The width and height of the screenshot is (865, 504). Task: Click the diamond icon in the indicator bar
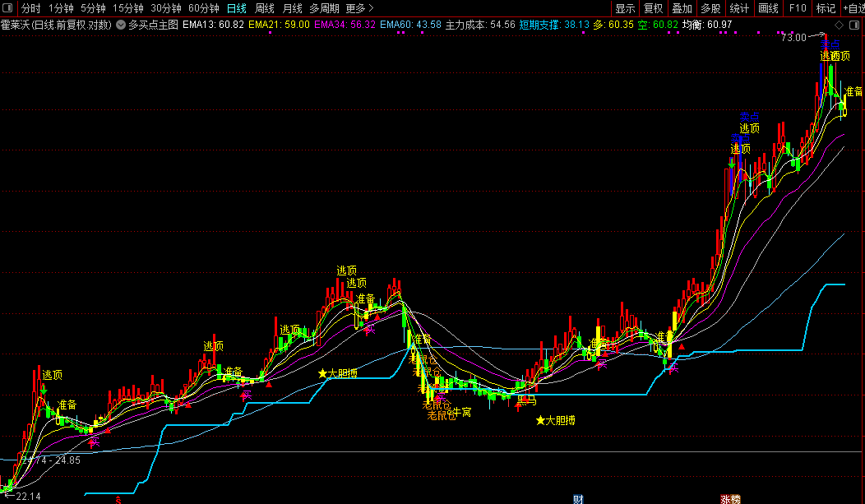tap(839, 25)
